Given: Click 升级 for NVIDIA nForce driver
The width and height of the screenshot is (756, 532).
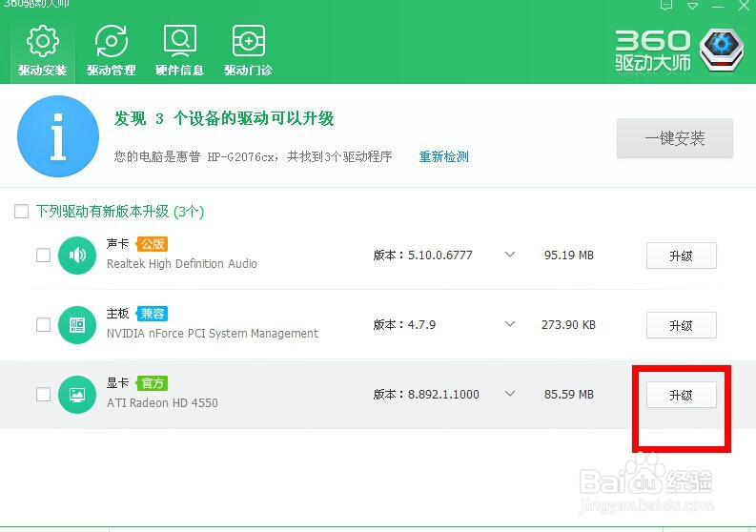Looking at the screenshot, I should click(682, 325).
